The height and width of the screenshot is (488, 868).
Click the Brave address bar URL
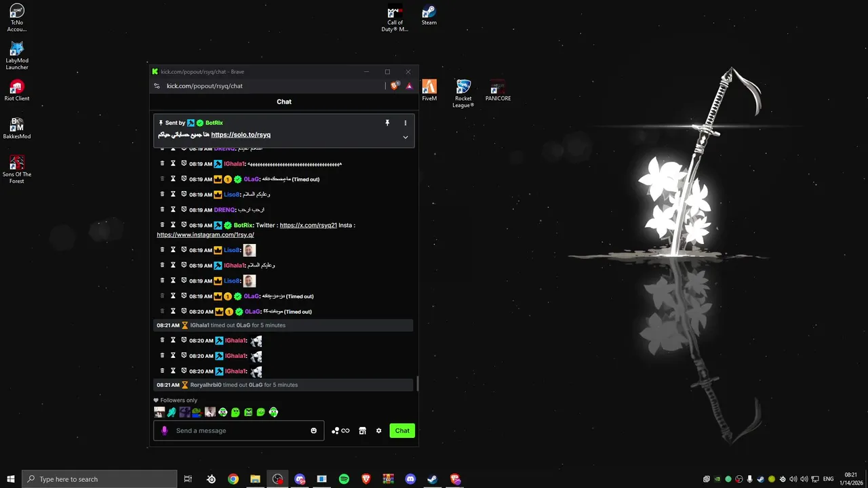click(205, 86)
